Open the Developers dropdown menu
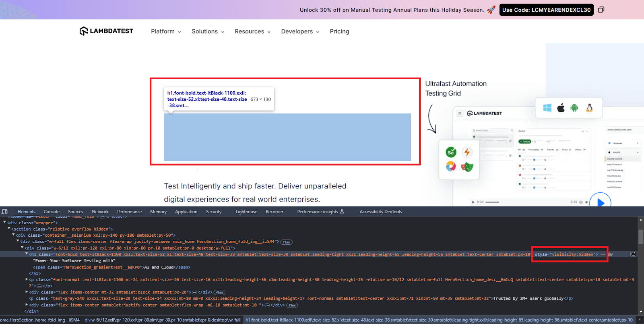Viewport: 644px width, 324px height. click(300, 31)
